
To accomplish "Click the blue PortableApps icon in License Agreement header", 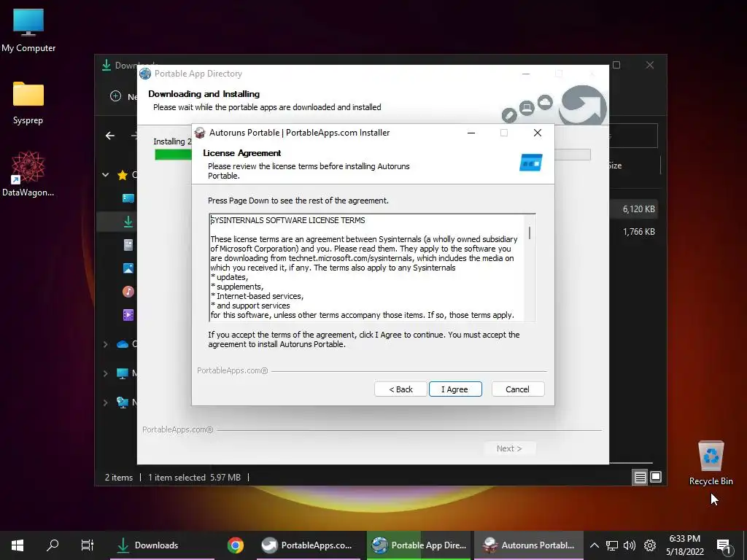I will point(531,163).
